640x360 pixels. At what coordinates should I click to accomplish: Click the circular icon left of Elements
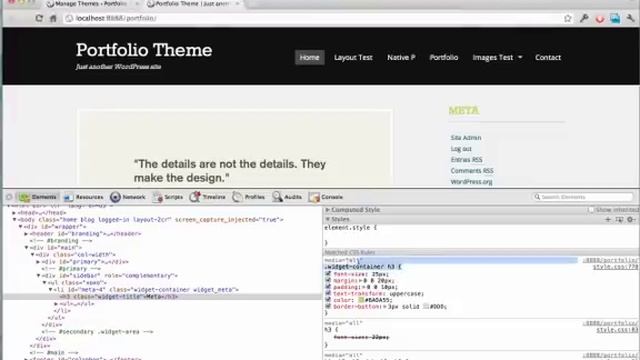[9, 197]
